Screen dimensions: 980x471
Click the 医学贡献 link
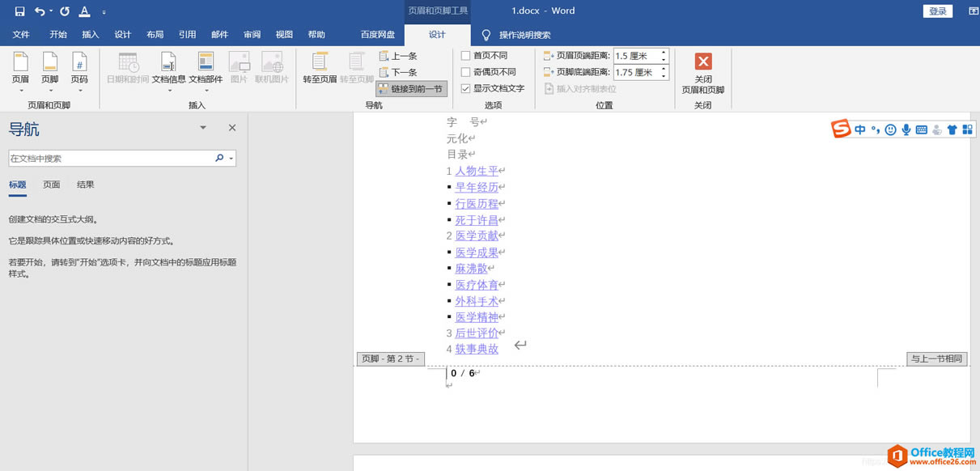click(x=477, y=235)
